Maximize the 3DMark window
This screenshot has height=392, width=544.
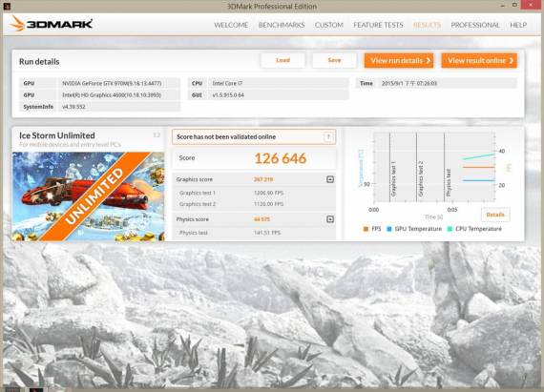pos(514,5)
